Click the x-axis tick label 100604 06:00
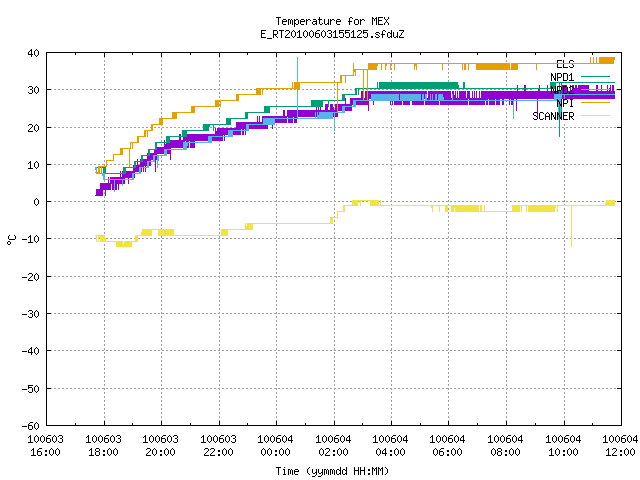The image size is (640, 480). tap(448, 446)
